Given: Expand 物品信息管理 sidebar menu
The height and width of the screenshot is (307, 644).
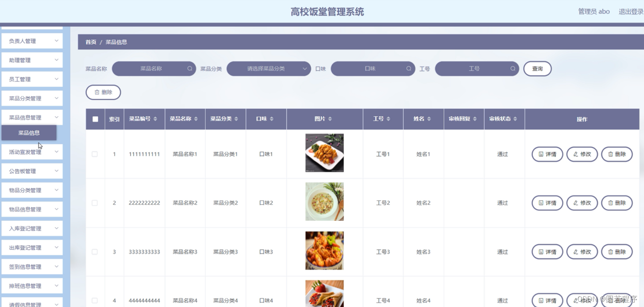Looking at the screenshot, I should 32,209.
